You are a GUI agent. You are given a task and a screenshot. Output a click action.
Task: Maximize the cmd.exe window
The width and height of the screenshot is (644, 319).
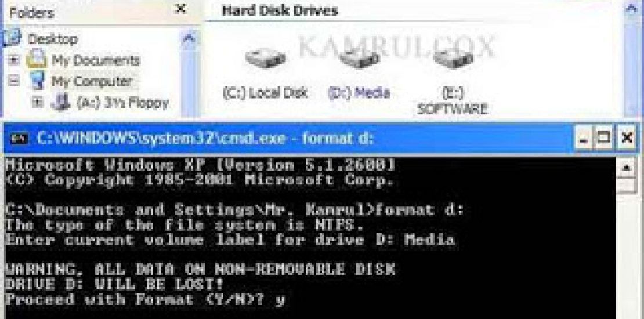click(x=603, y=138)
